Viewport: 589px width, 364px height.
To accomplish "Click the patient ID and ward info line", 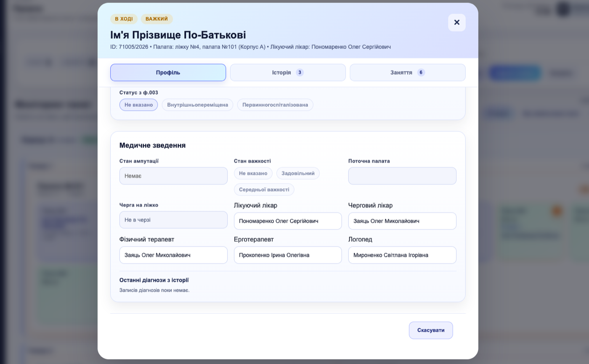I will pos(250,47).
